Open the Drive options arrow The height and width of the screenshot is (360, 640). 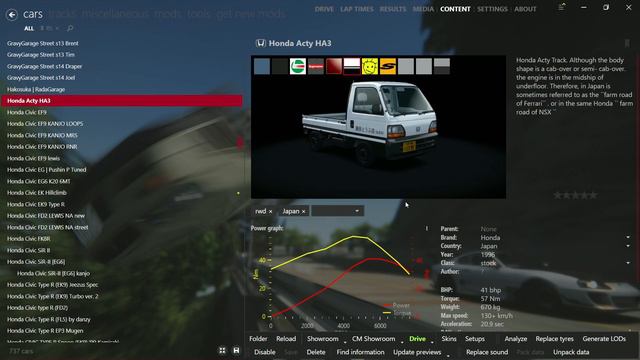(432, 341)
